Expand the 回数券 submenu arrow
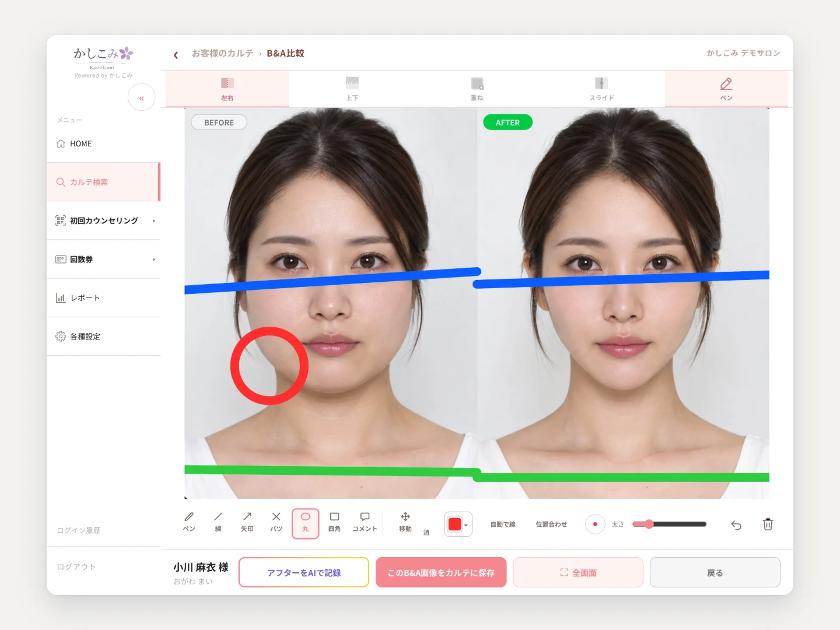 pos(154,260)
